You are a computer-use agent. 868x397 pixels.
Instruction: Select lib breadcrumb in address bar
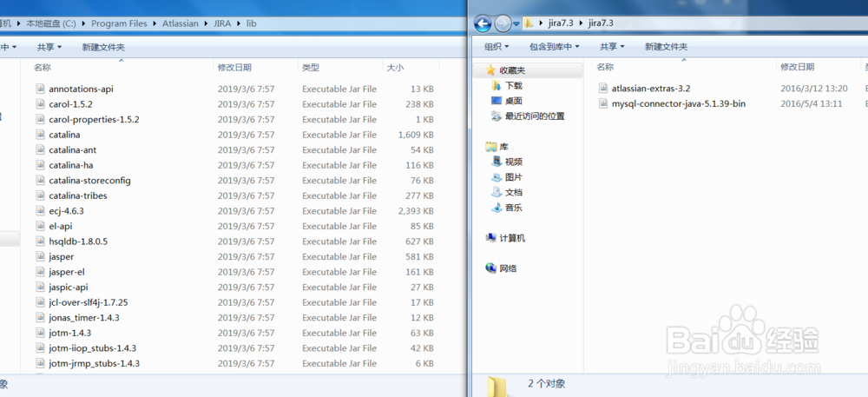click(252, 23)
